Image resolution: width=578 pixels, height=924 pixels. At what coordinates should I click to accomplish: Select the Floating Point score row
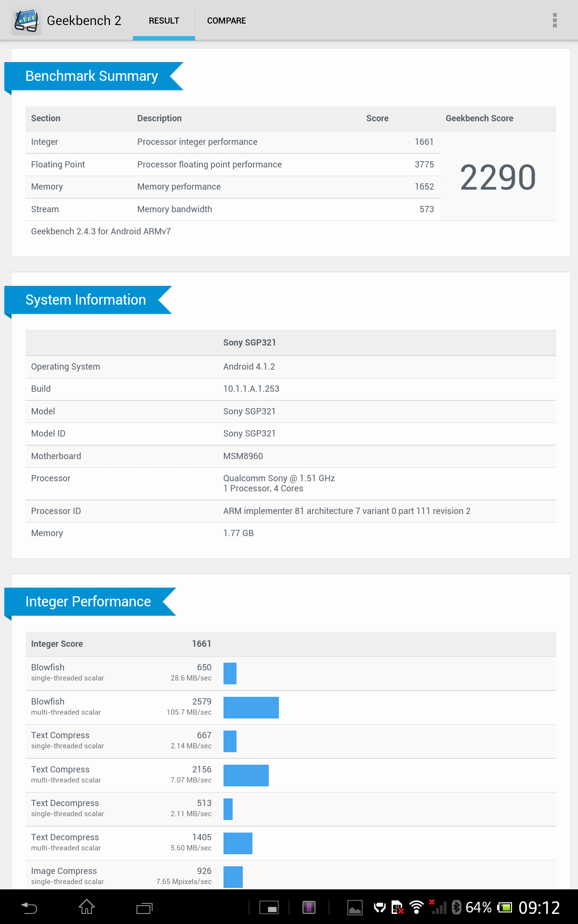click(233, 165)
